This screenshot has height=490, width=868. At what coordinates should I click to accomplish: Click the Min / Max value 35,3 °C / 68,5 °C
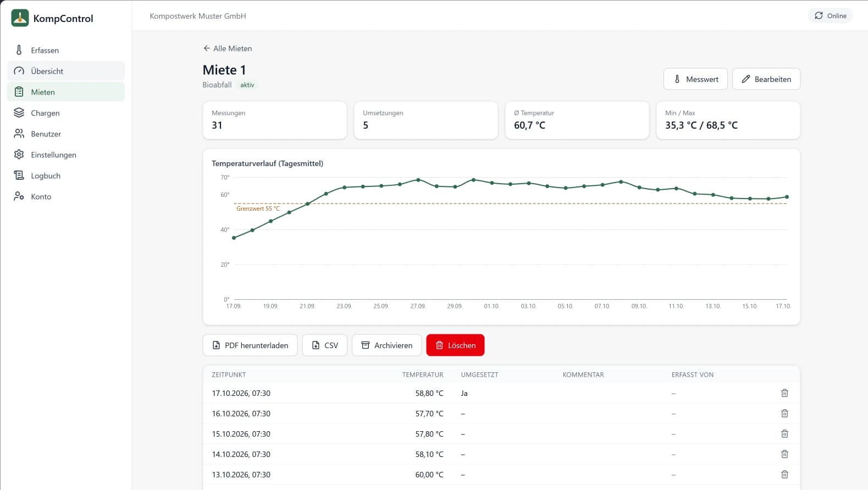pyautogui.click(x=701, y=125)
